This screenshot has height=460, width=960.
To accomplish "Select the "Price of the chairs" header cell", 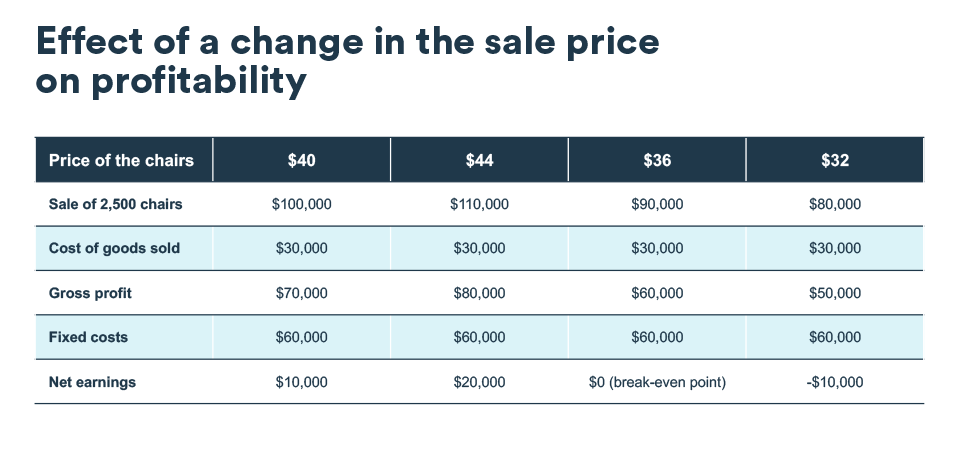I will [x=121, y=160].
